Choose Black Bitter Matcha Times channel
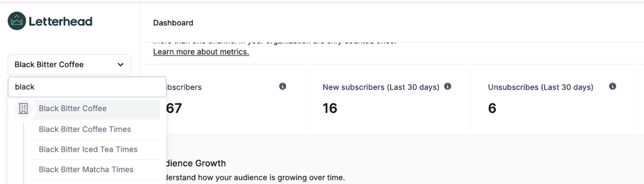This screenshot has height=184, width=644. pos(96,170)
